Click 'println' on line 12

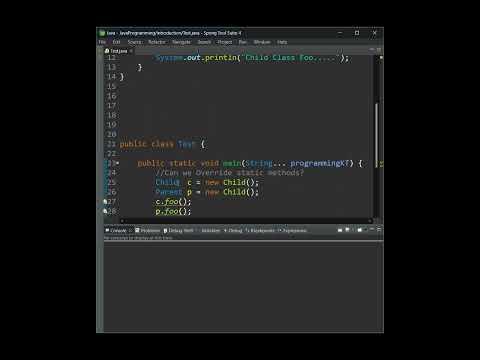coord(220,58)
